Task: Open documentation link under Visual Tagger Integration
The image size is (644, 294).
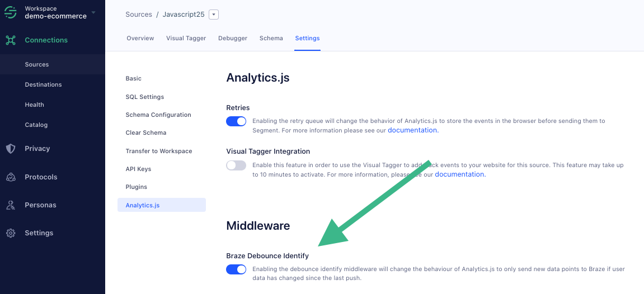Action: pyautogui.click(x=459, y=174)
